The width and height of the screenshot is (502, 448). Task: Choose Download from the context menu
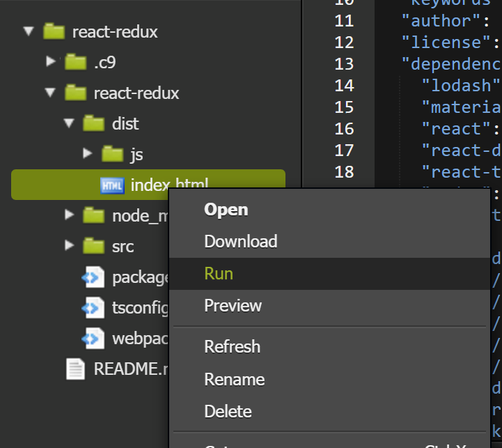329,242
